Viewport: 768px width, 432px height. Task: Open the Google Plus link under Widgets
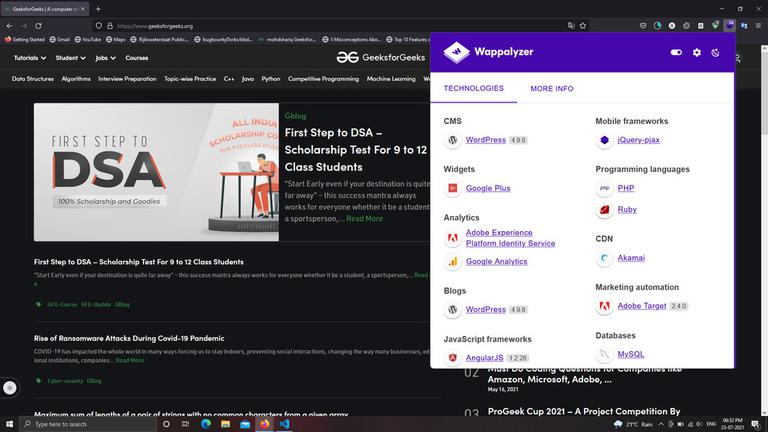pyautogui.click(x=488, y=188)
